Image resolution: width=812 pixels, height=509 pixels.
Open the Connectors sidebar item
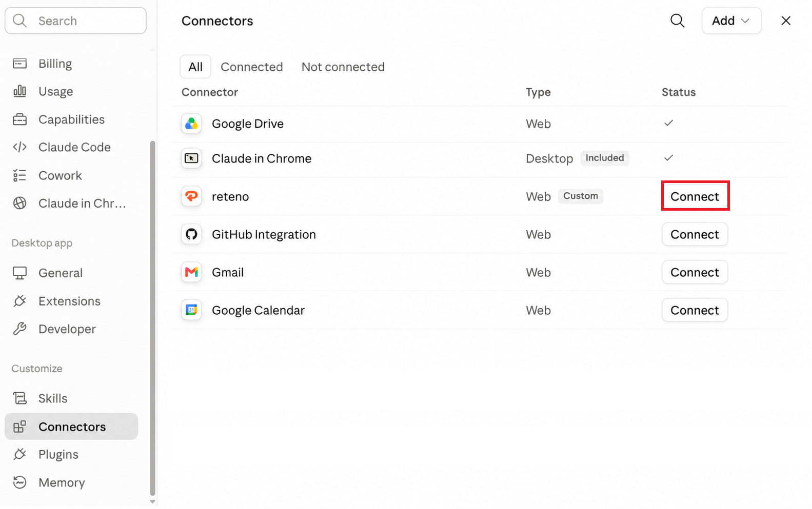(x=71, y=426)
